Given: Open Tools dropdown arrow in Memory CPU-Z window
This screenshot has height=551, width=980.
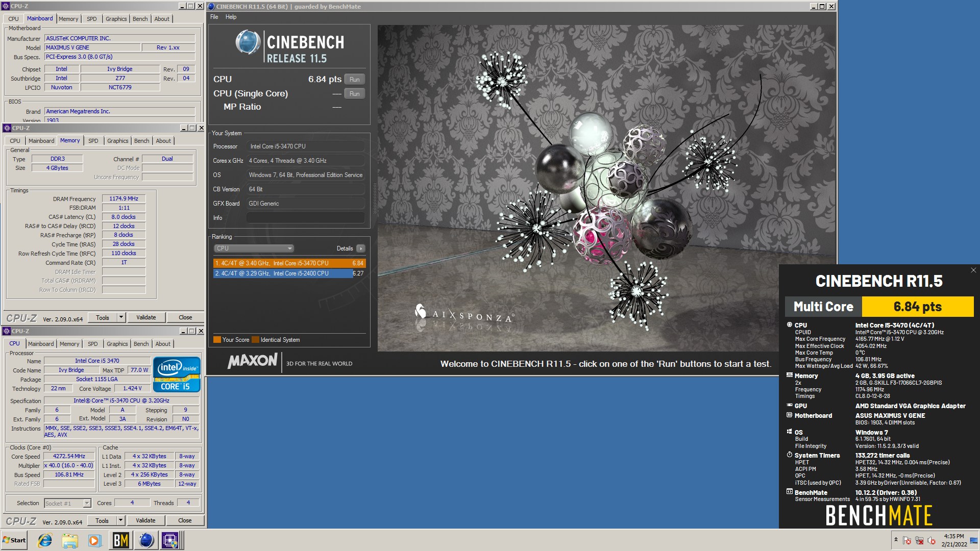Looking at the screenshot, I should tap(121, 317).
